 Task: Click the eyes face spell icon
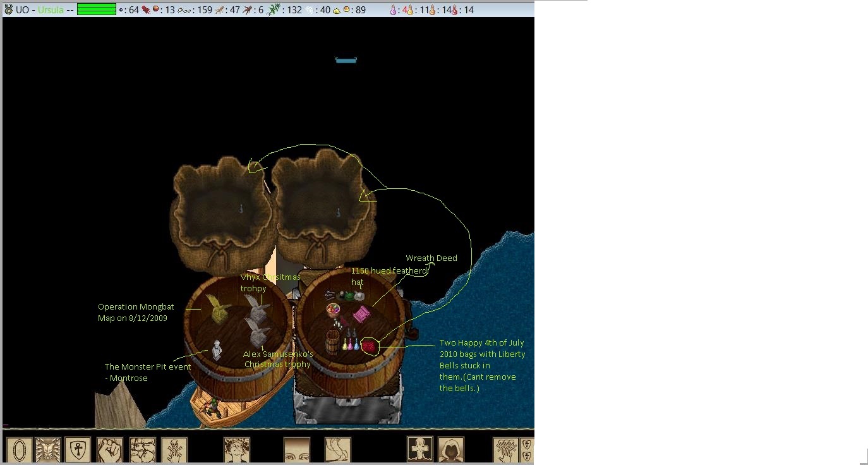pos(297,450)
